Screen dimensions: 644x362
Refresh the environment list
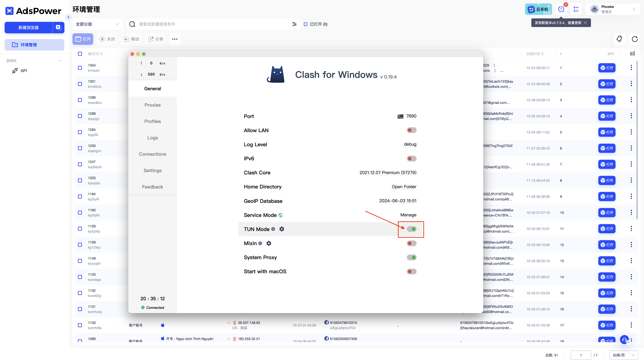[635, 39]
